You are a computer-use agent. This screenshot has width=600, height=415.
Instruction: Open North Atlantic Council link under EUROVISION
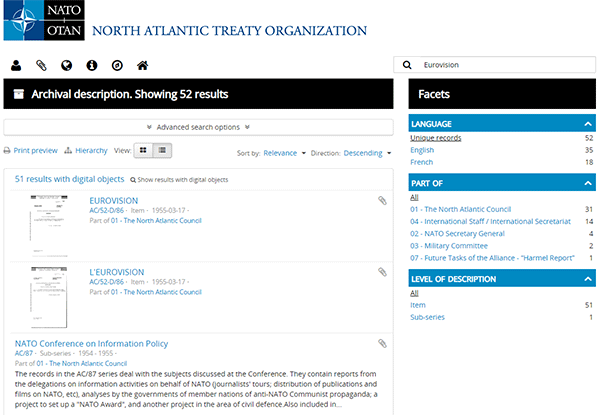156,220
